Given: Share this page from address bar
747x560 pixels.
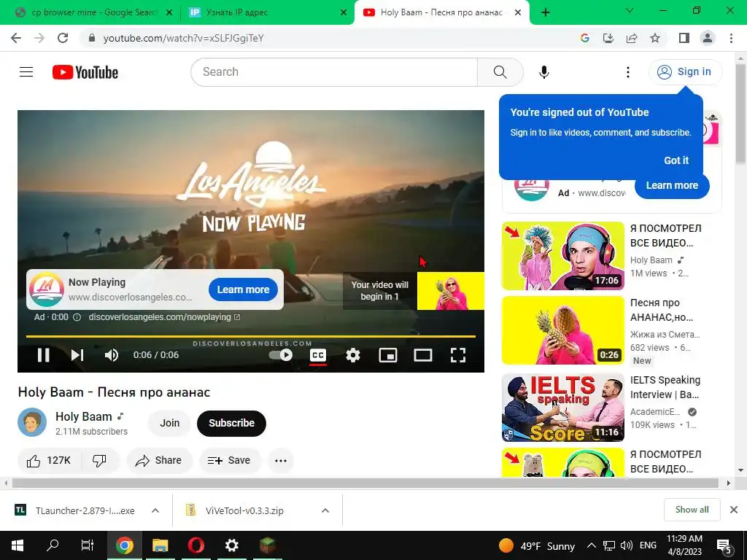Looking at the screenshot, I should tap(632, 38).
